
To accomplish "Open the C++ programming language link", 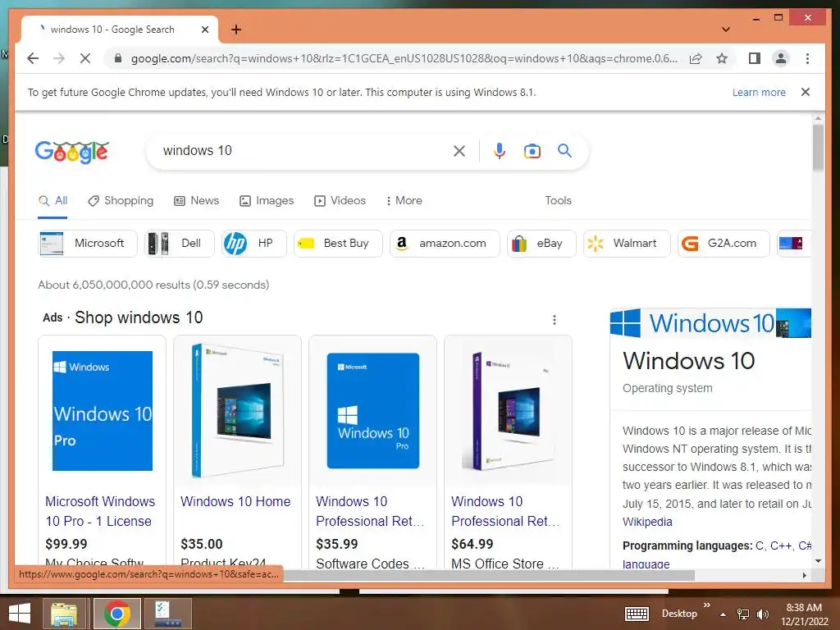I will (781, 546).
